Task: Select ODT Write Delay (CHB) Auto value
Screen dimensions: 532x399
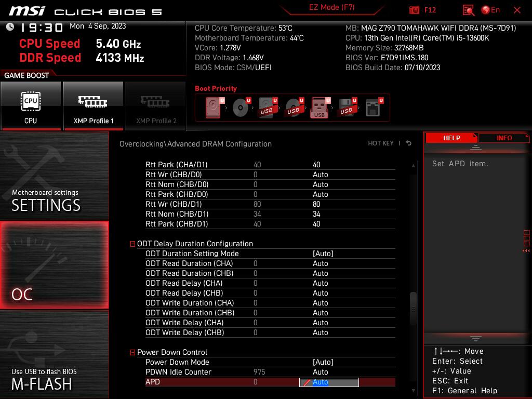Action: (320, 332)
